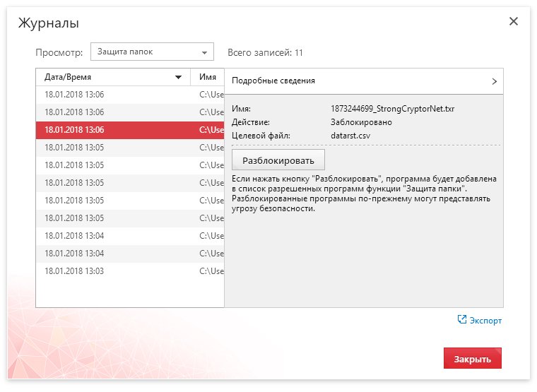Click the Экспорт text link

point(486,321)
